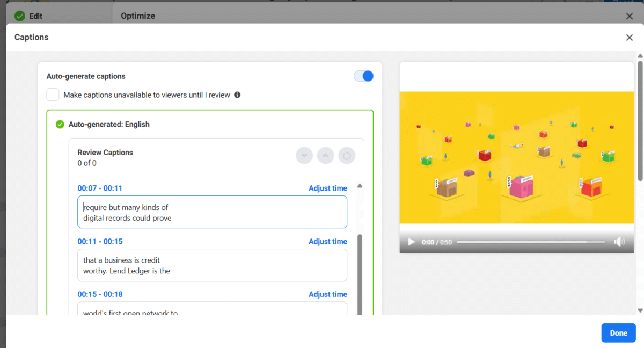Viewport: 644px width, 348px height.
Task: Adjust time for 00:07 - 00:11 caption
Action: pyautogui.click(x=327, y=189)
